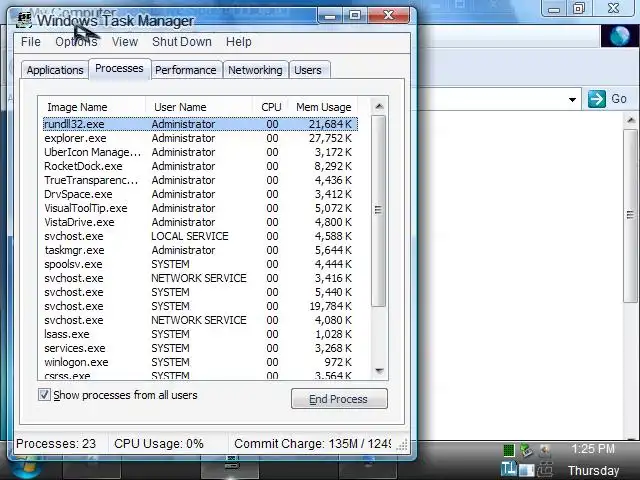Select the winlogon.exe process row

pos(200,362)
